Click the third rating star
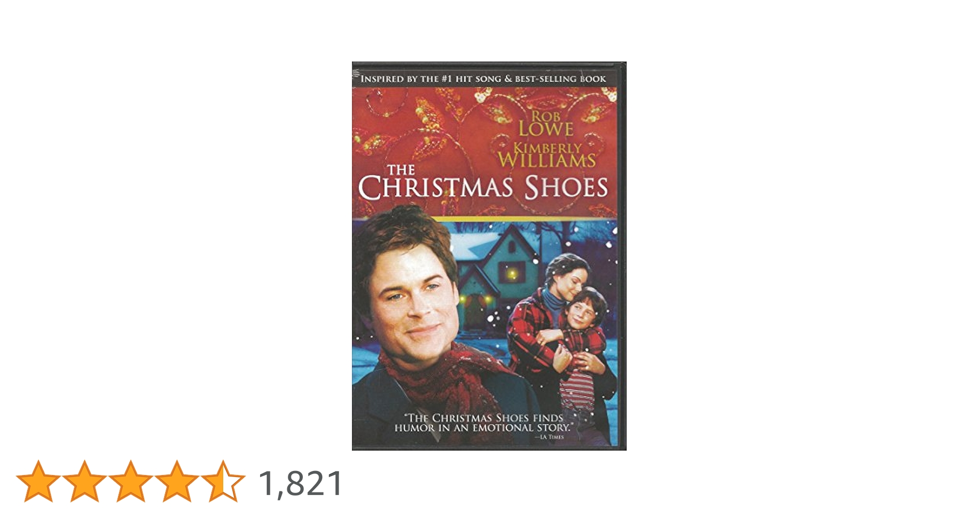The width and height of the screenshot is (980, 513). point(131,481)
